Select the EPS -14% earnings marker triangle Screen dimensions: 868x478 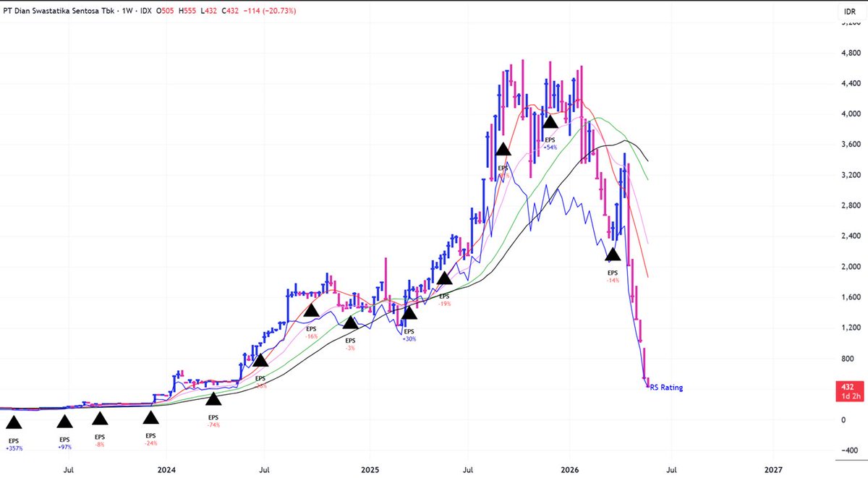pos(613,255)
